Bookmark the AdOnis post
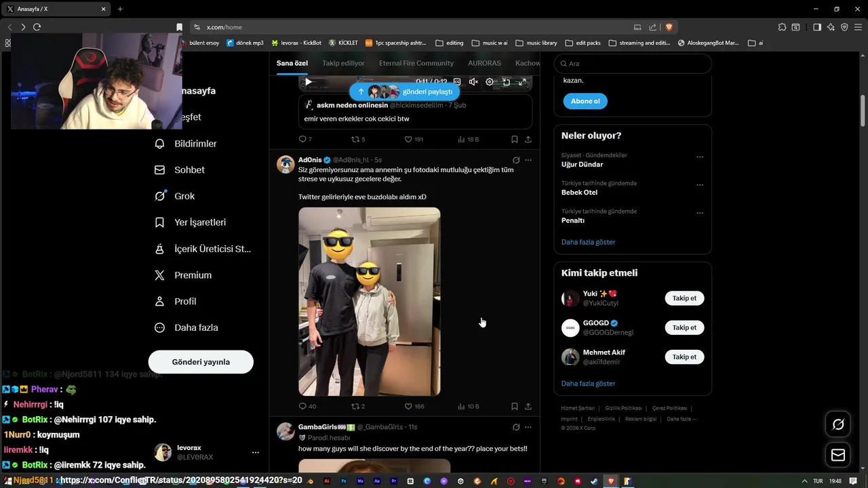868x488 pixels. [514, 407]
